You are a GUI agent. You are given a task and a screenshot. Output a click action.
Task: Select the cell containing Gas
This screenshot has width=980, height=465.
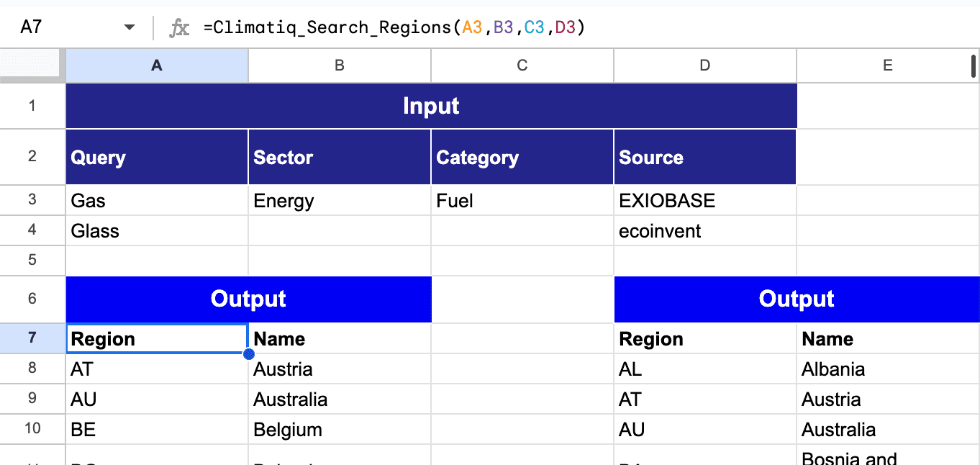click(156, 200)
